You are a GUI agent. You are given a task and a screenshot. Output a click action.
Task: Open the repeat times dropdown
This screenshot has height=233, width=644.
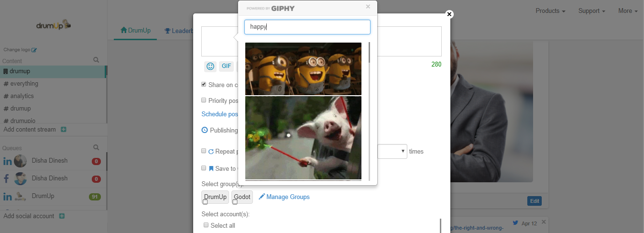pyautogui.click(x=392, y=151)
